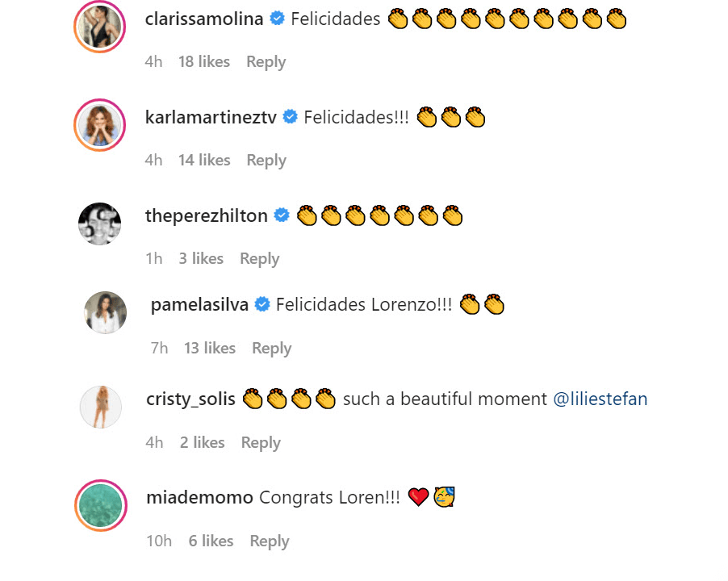Select the username cristy_solis
Screen dimensions: 728x581
pyautogui.click(x=190, y=399)
